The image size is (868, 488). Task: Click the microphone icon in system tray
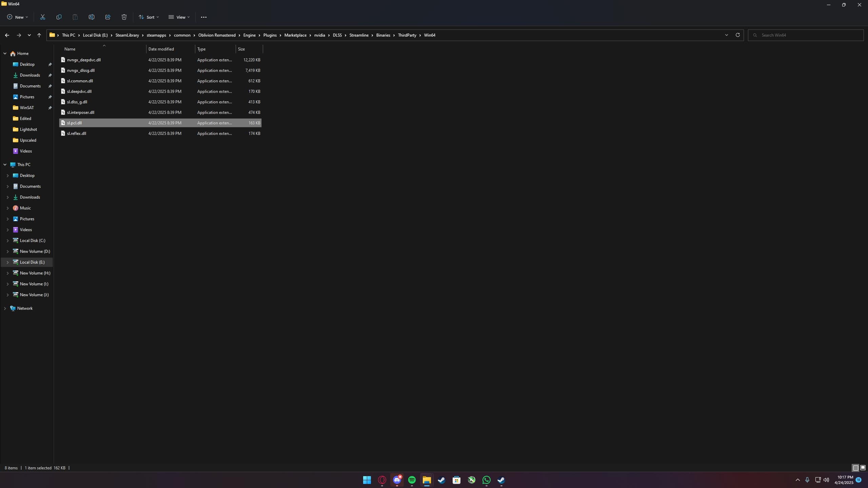807,480
